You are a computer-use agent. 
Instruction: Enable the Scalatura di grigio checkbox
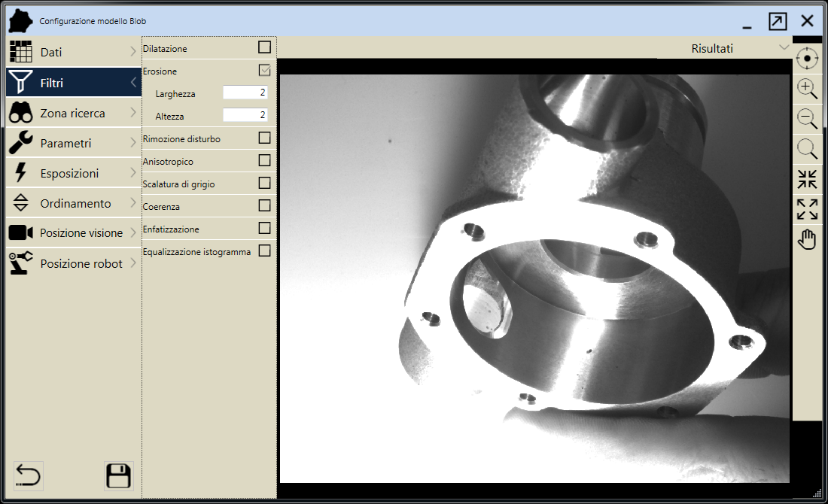264,183
